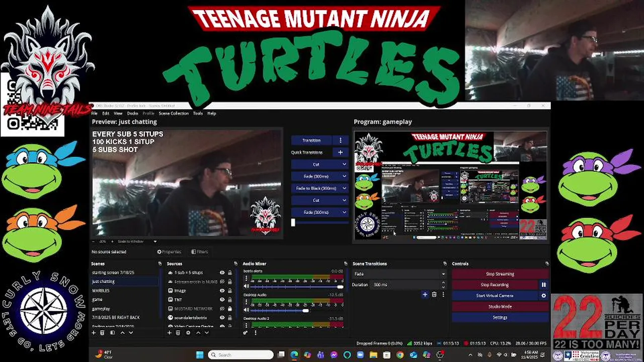Pop out the Controls dock icon
The image size is (644, 362).
[547, 263]
